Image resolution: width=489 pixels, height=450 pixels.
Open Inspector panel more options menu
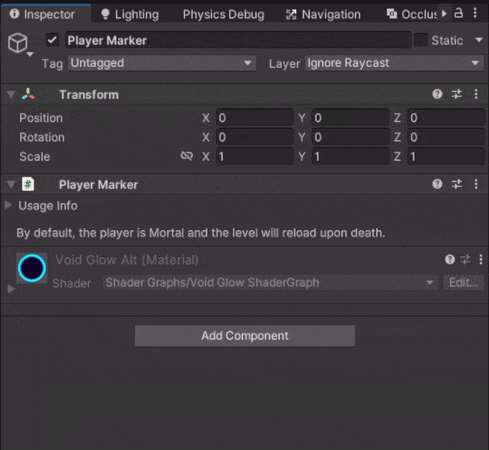[475, 13]
